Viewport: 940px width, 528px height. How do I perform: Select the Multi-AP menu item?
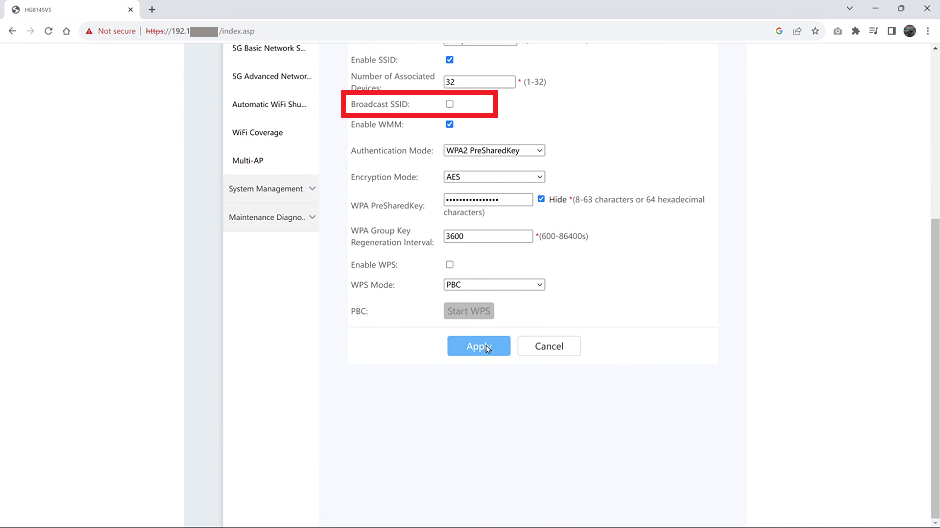click(x=247, y=161)
